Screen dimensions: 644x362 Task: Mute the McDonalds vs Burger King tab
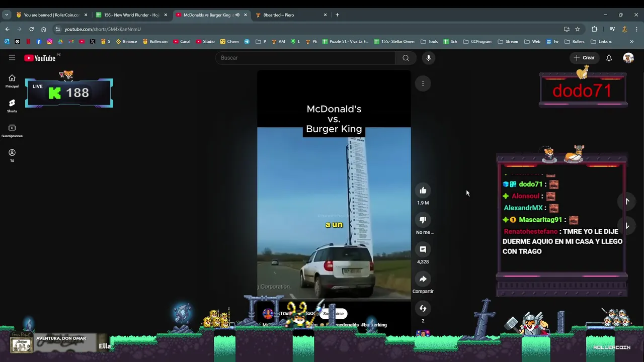(237, 15)
